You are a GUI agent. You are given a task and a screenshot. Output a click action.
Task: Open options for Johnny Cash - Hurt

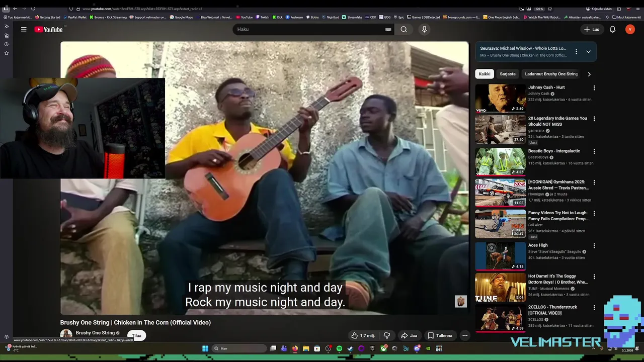(594, 87)
